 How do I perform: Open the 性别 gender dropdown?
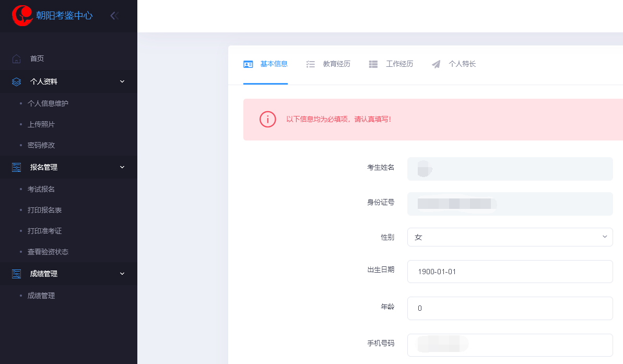click(510, 237)
